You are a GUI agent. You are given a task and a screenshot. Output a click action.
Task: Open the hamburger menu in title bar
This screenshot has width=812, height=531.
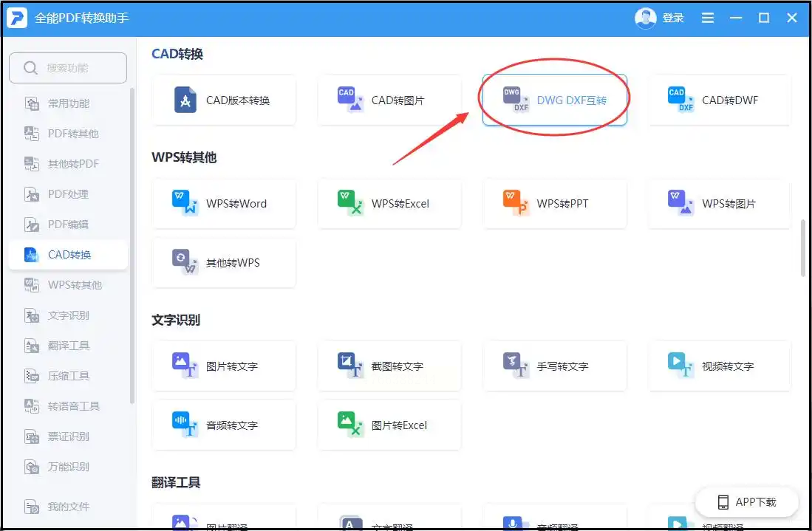pyautogui.click(x=707, y=18)
